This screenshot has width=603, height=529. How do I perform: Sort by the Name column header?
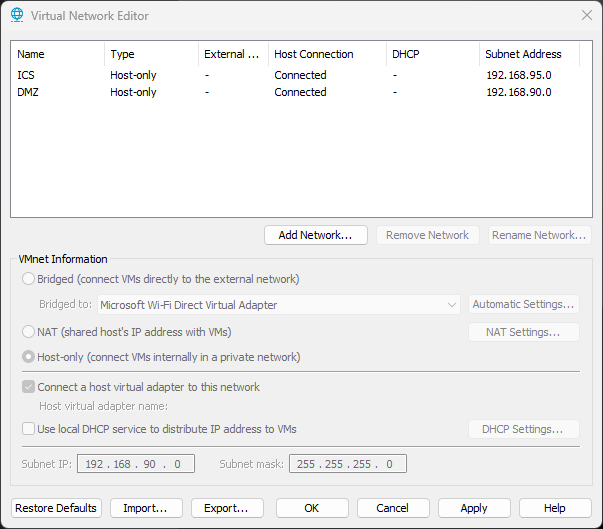[x=56, y=54]
